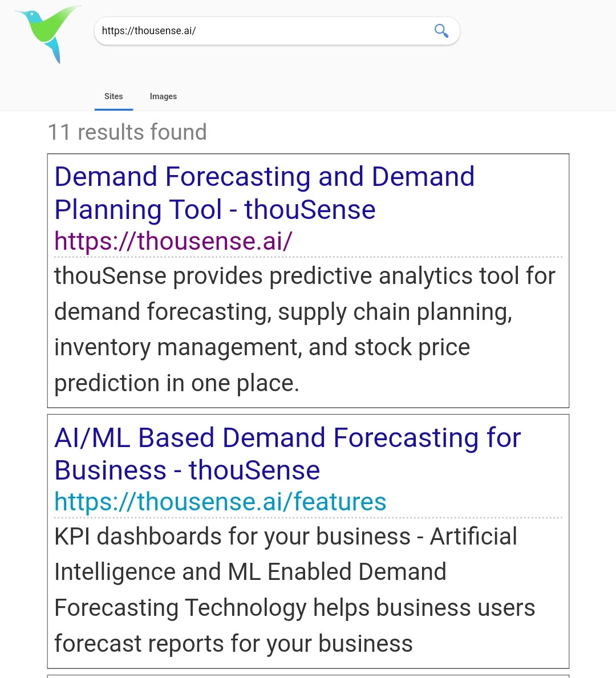Click the 11 results found text
Viewport: 616px width, 678px height.
pos(127,132)
